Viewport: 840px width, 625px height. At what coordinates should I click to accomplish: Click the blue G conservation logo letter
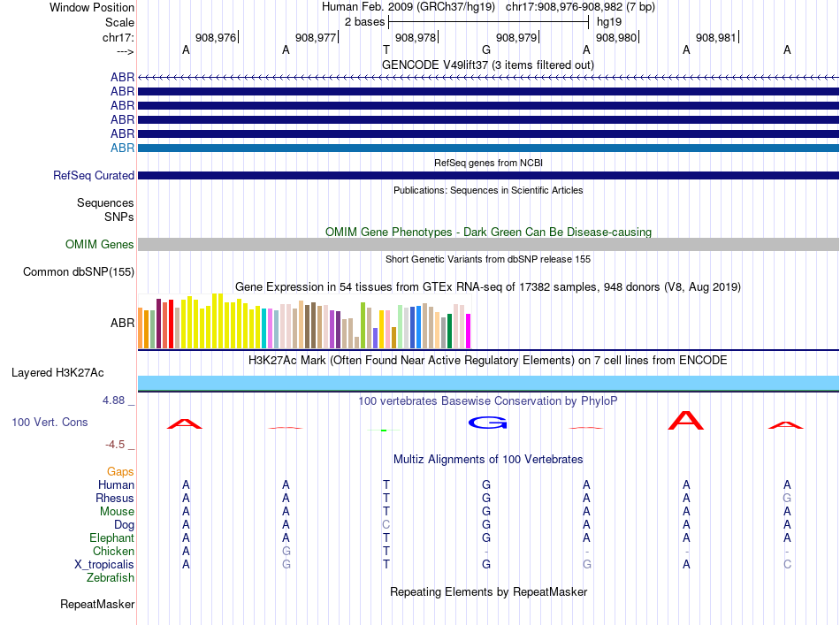click(487, 423)
